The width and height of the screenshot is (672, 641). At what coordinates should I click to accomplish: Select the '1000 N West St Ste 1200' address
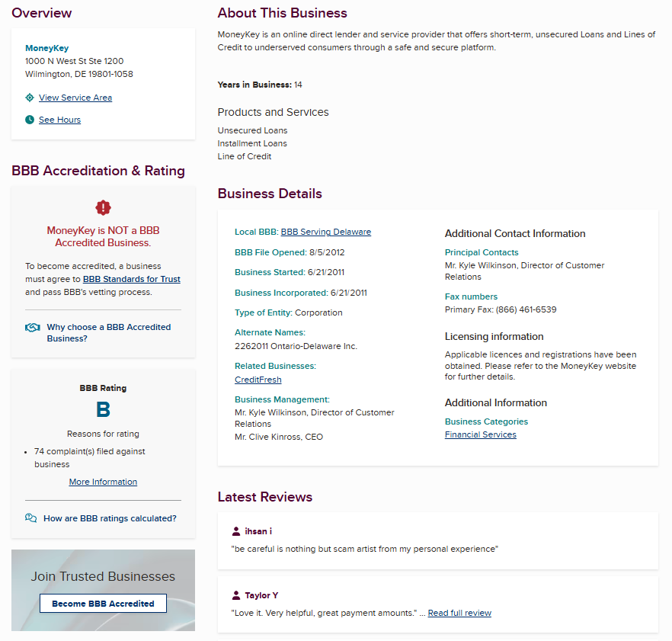(x=74, y=61)
